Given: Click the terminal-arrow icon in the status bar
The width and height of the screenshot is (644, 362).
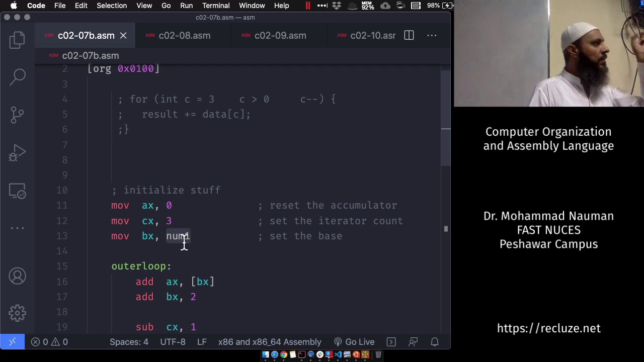Looking at the screenshot, I should (391, 342).
